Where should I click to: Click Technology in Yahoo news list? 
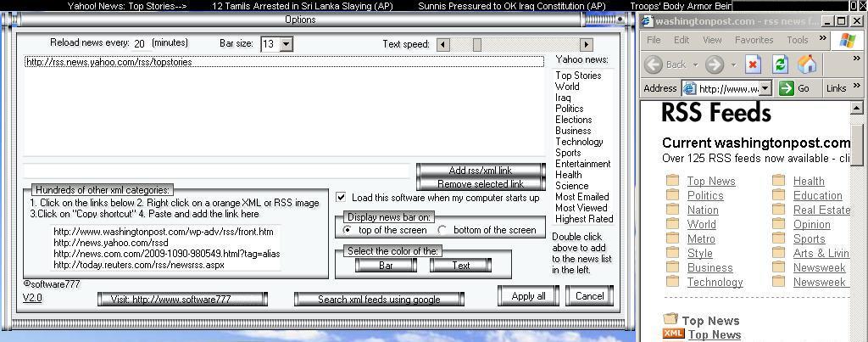click(579, 142)
